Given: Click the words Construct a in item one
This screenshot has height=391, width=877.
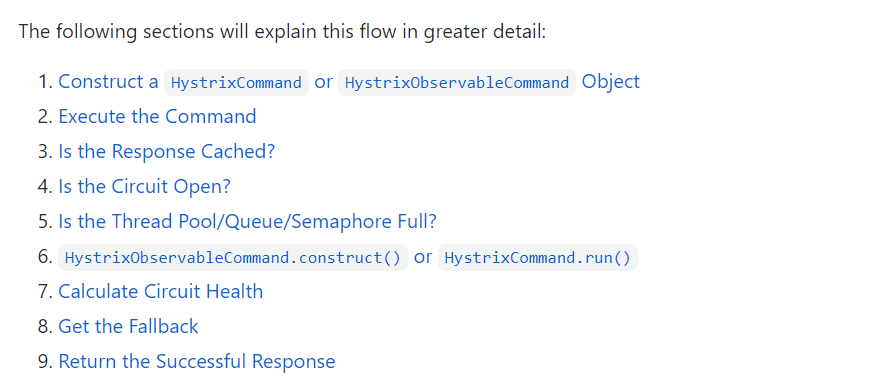Looking at the screenshot, I should (109, 82).
